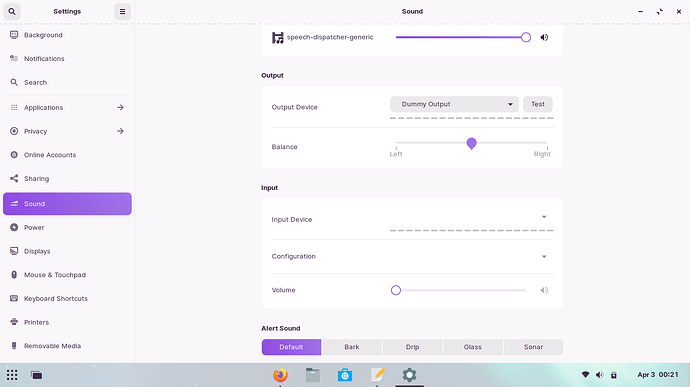
Task: Open the Settings hamburger menu
Action: click(x=122, y=11)
